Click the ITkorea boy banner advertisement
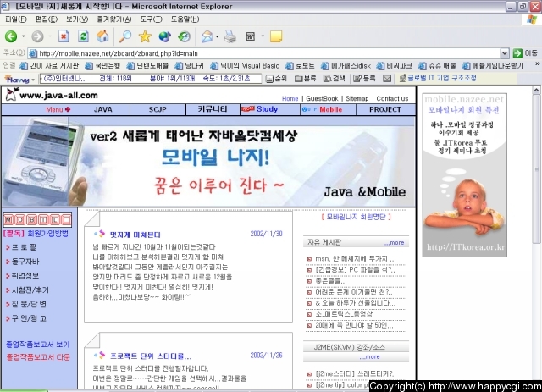The height and width of the screenshot is (392, 542). coord(465,175)
